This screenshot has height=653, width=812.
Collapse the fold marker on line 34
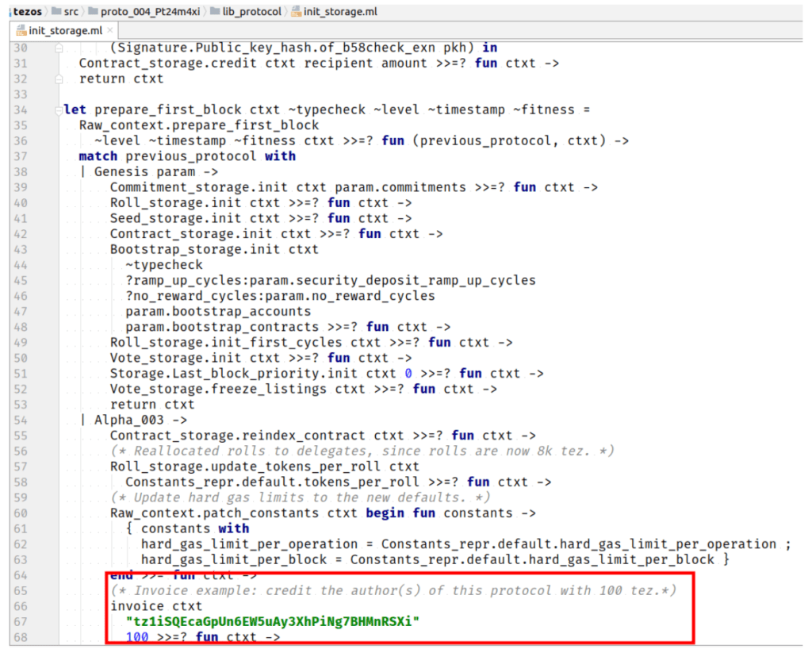point(59,109)
